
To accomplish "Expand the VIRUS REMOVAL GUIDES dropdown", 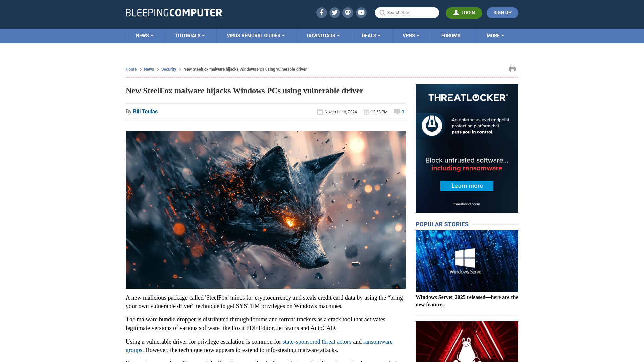I will pos(256,35).
